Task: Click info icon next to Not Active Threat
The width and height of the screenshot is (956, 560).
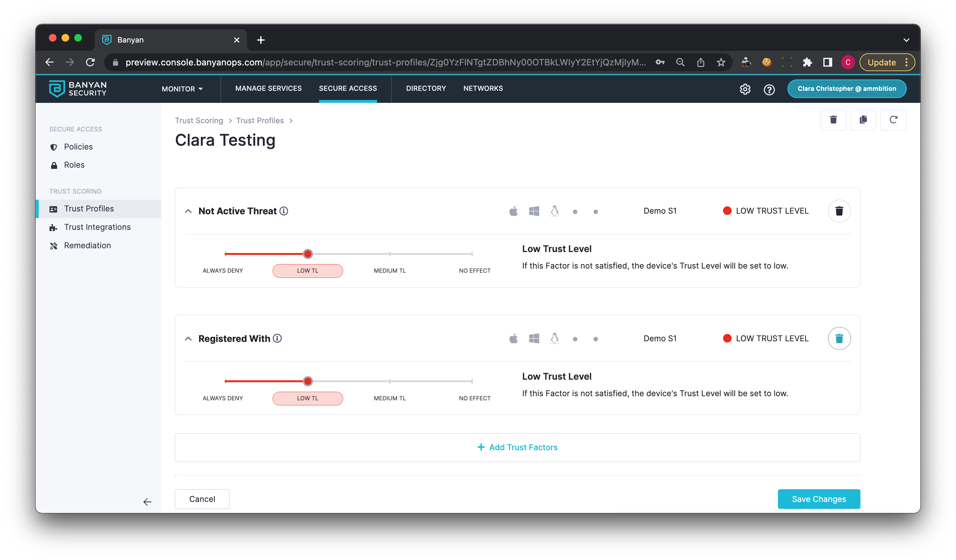Action: coord(284,211)
